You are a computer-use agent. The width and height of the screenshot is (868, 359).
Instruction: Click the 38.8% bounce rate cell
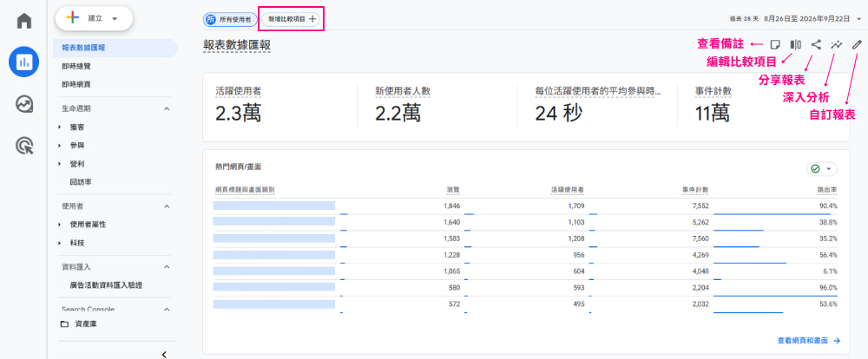tap(828, 222)
